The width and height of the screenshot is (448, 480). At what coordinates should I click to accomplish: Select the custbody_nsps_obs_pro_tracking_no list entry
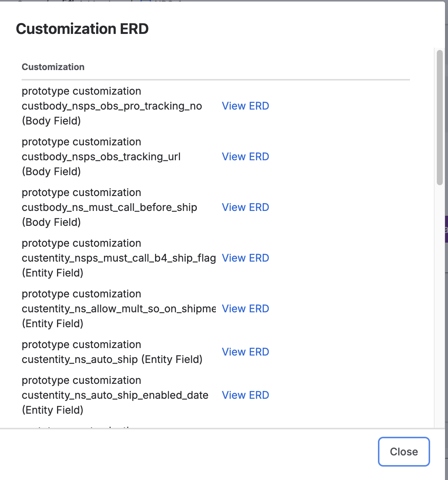pyautogui.click(x=112, y=106)
